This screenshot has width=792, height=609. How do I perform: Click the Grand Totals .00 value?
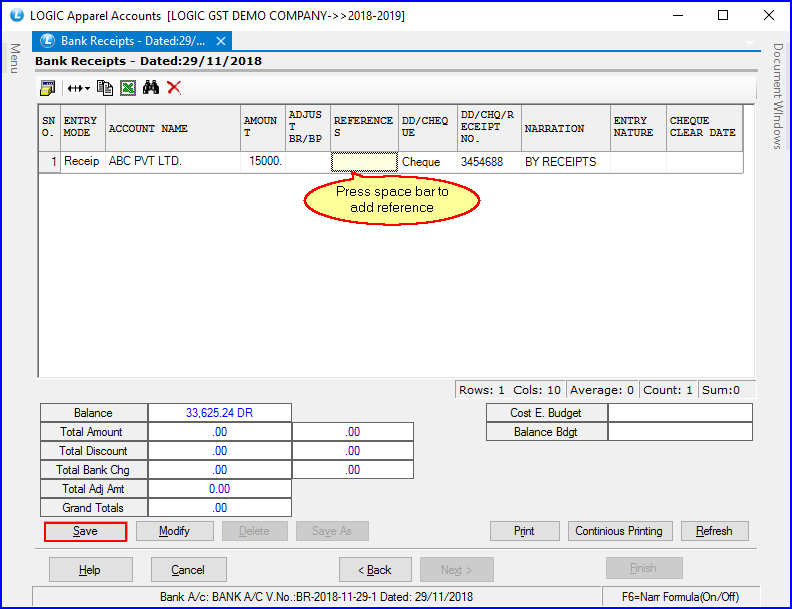click(220, 508)
